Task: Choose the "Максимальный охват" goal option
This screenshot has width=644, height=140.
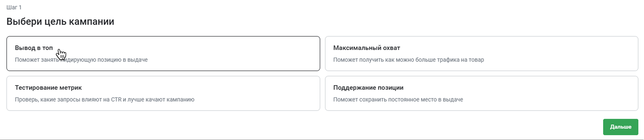Action: click(481, 53)
